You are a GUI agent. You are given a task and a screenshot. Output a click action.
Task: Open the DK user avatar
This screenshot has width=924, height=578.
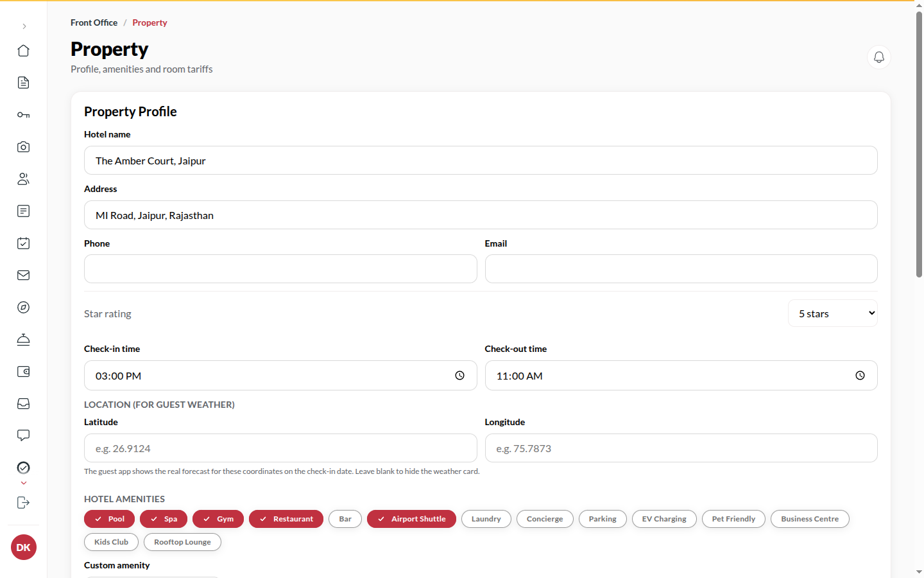click(24, 547)
